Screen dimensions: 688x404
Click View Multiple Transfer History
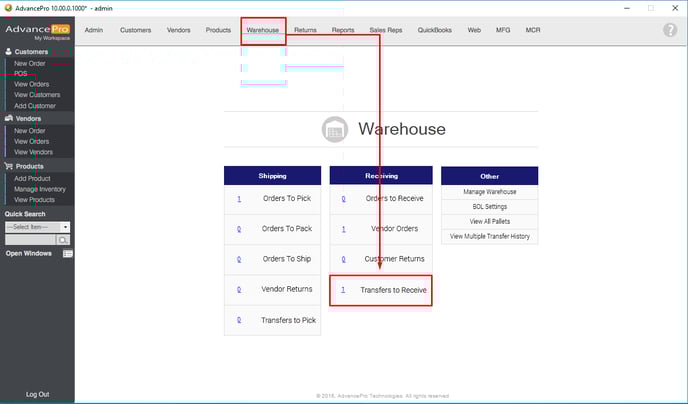pyautogui.click(x=489, y=236)
